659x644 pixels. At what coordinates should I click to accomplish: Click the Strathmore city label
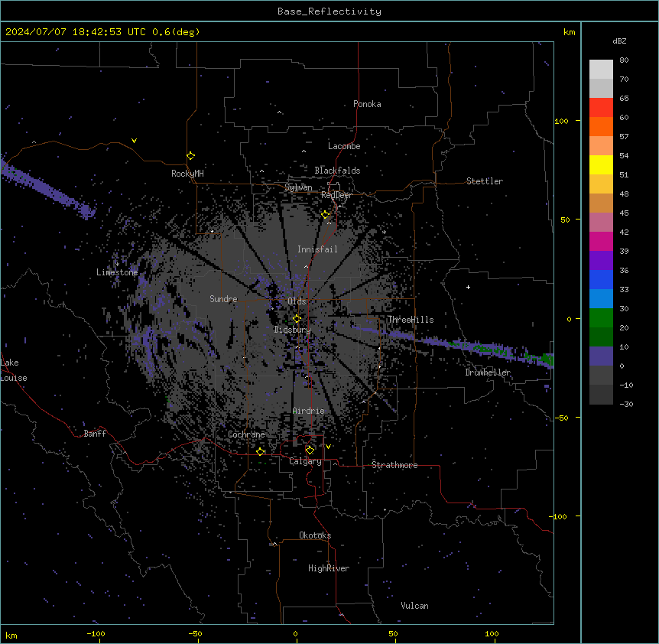[394, 465]
